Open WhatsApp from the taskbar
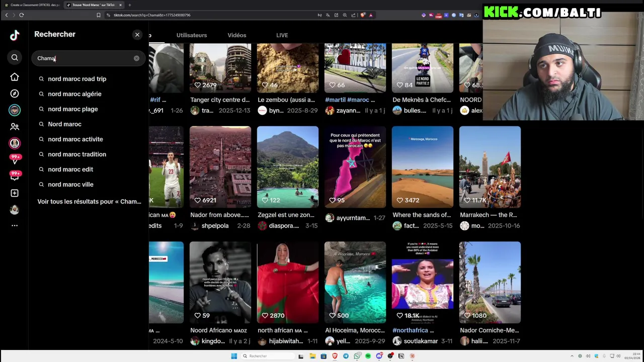The height and width of the screenshot is (362, 644). [357, 356]
